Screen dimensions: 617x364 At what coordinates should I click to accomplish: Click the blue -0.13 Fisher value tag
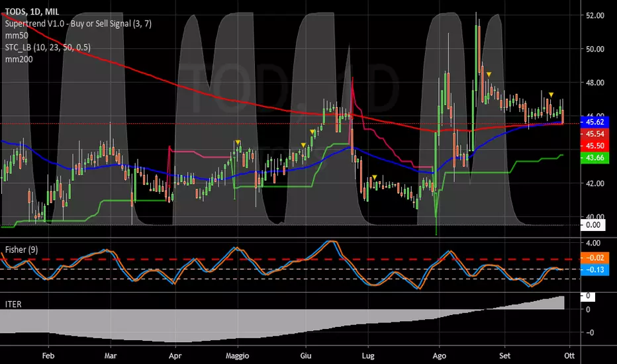click(x=594, y=269)
